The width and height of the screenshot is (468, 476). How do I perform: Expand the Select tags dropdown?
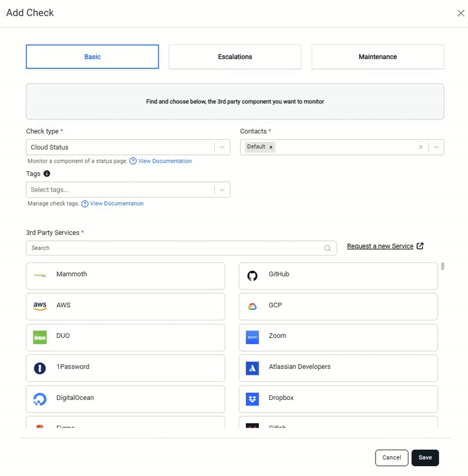pyautogui.click(x=222, y=189)
